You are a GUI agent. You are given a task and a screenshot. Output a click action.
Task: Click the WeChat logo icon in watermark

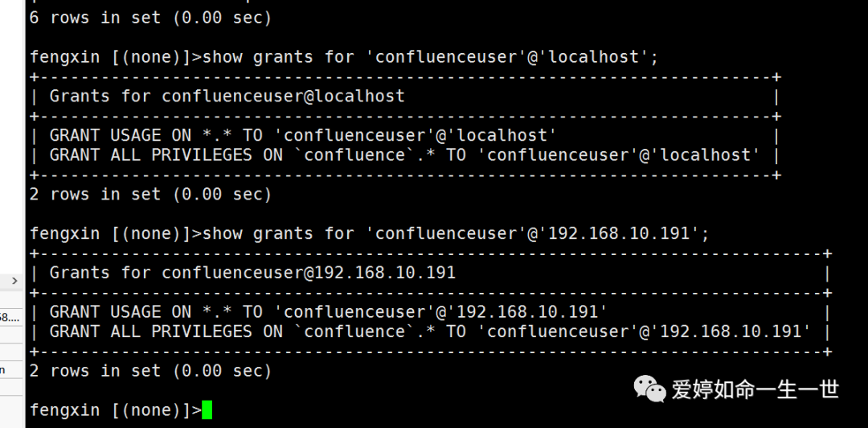pos(649,389)
